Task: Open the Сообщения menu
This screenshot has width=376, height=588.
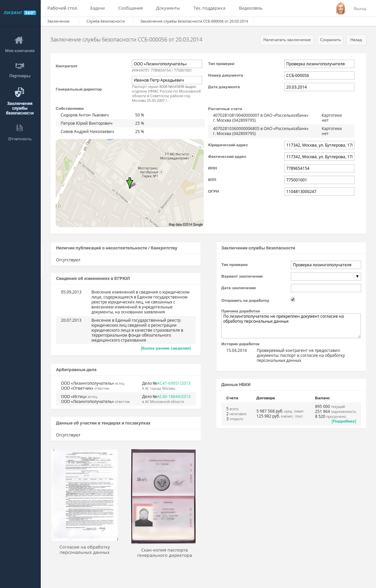Action: click(x=131, y=8)
